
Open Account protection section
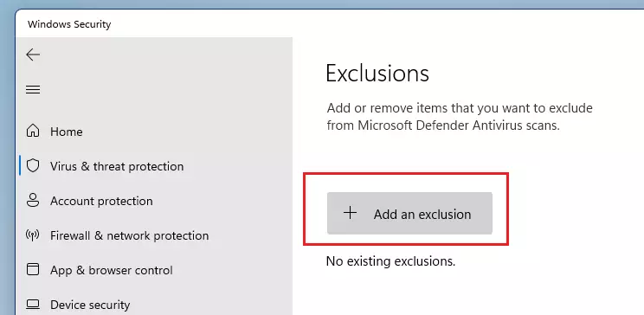tap(155, 201)
